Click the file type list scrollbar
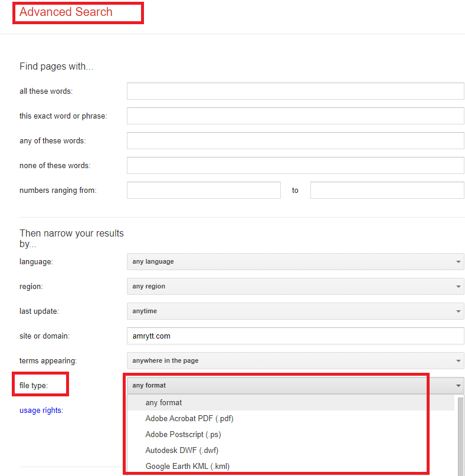 pyautogui.click(x=460, y=436)
